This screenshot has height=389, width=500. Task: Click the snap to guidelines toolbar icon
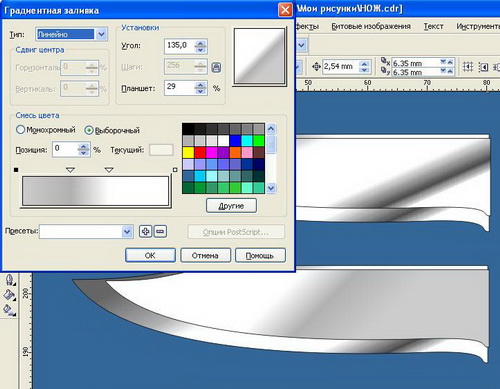483,67
